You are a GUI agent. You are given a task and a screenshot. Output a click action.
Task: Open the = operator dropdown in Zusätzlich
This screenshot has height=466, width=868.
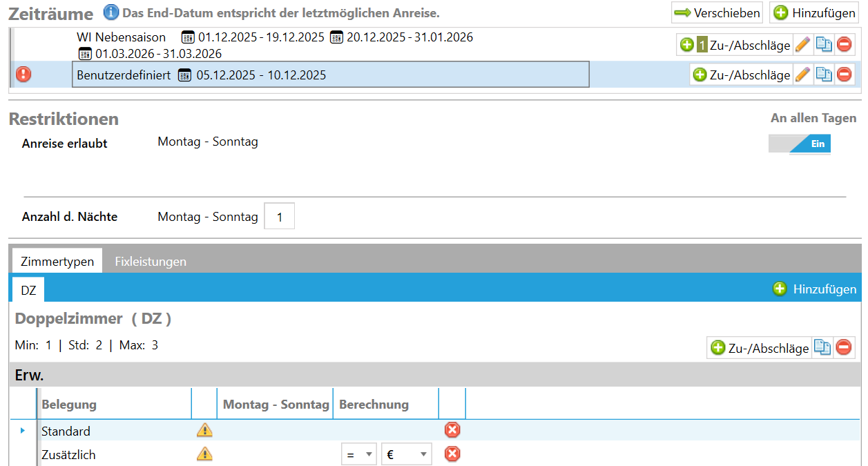point(359,454)
